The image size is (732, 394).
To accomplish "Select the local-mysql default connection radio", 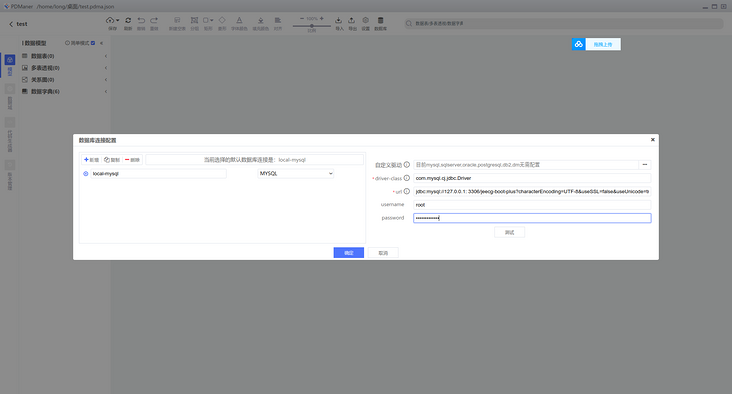I will 85,174.
